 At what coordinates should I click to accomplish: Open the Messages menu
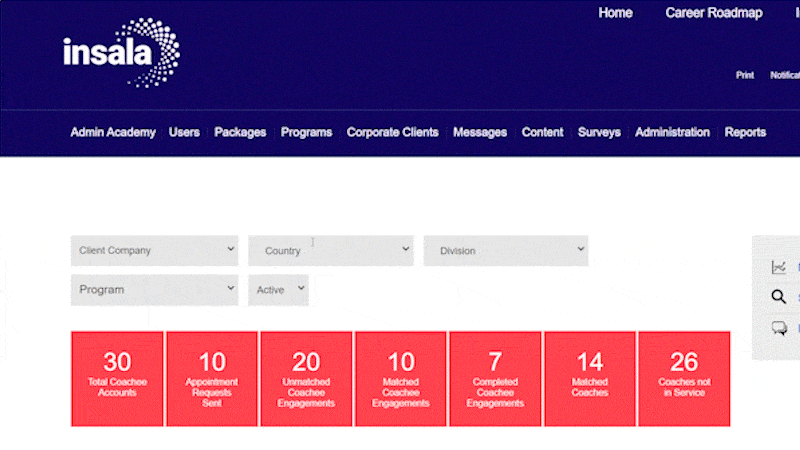(x=480, y=132)
